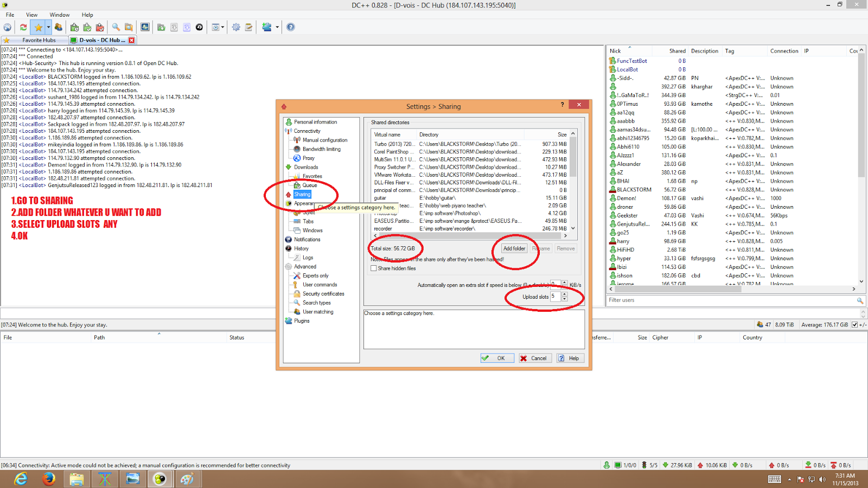The height and width of the screenshot is (488, 868).
Task: Click OK in the Settings dialog
Action: click(x=497, y=358)
